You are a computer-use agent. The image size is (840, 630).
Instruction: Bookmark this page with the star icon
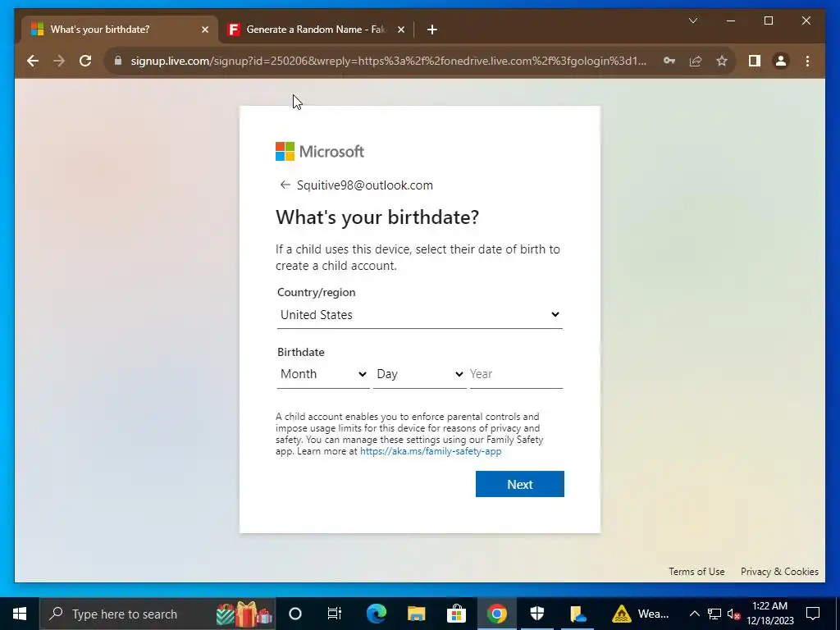tap(722, 61)
